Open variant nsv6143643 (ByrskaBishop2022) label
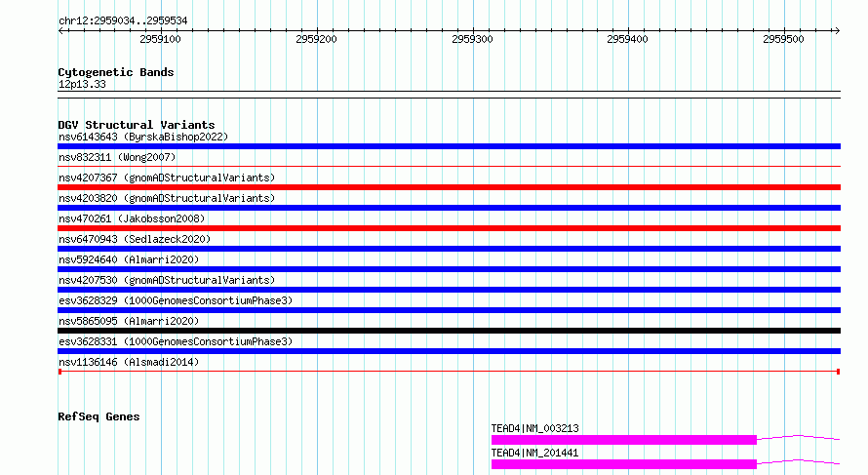 [x=143, y=137]
